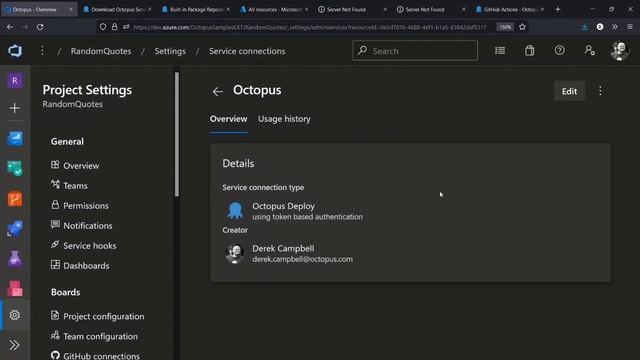640x360 pixels.
Task: Click the browser address bar URL
Action: pyautogui.click(x=310, y=27)
